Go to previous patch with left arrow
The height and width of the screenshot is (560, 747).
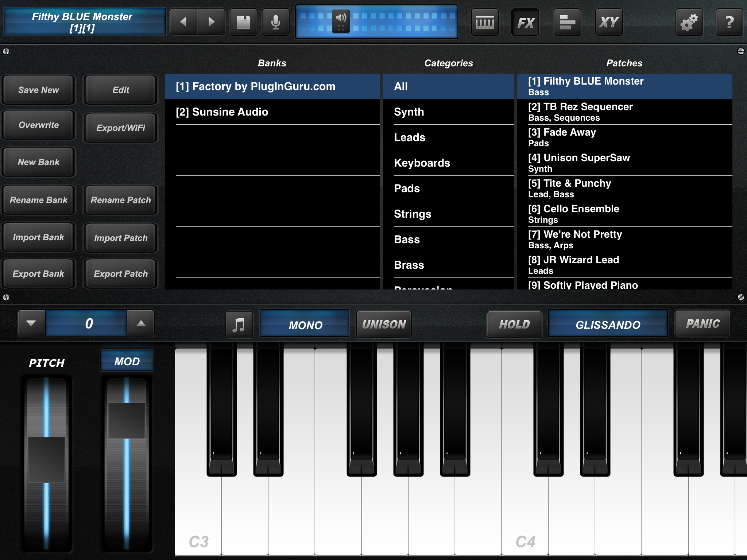click(x=183, y=22)
